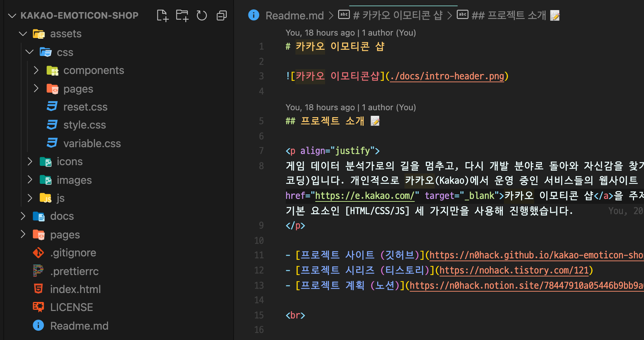The height and width of the screenshot is (340, 644).
Task: Click the git icon of .gitignore
Action: click(x=38, y=253)
